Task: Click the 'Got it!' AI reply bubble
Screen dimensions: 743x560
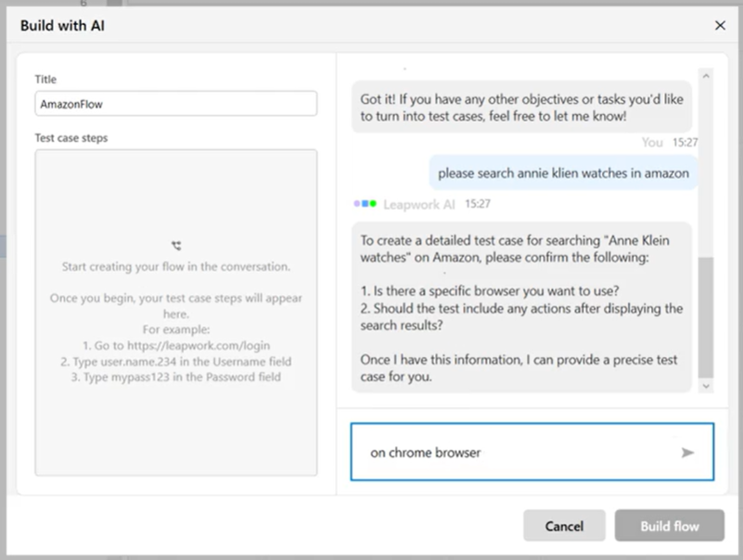Action: click(521, 106)
